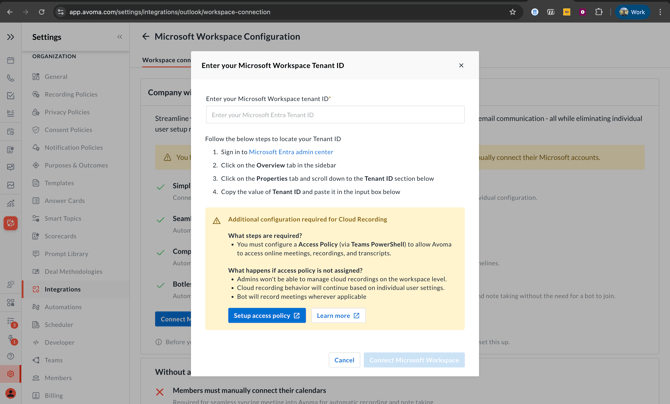Open Privacy Policies settings
The width and height of the screenshot is (670, 404).
coord(67,112)
